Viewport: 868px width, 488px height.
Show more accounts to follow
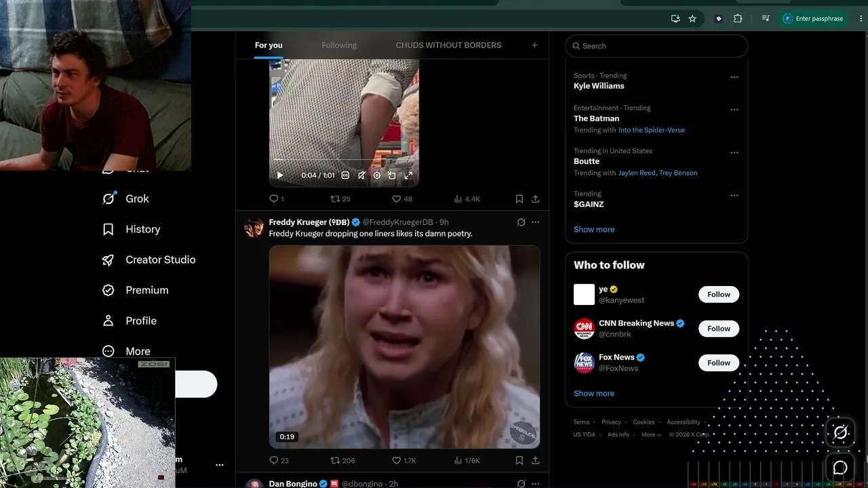click(594, 393)
